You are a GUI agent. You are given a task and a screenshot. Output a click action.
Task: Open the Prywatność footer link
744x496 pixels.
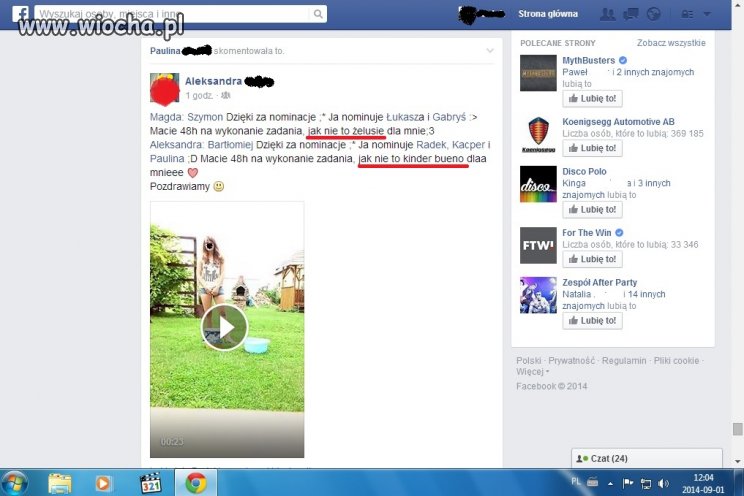tap(571, 361)
